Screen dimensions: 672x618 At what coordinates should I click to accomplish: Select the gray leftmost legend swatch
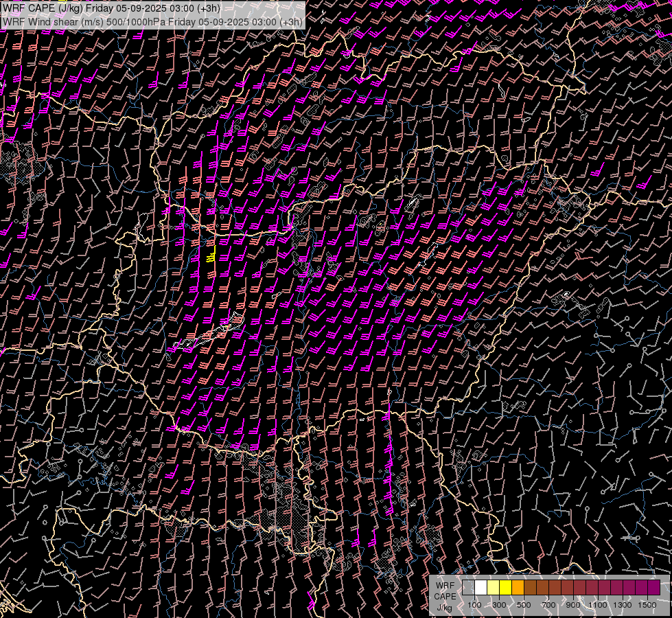pos(468,588)
